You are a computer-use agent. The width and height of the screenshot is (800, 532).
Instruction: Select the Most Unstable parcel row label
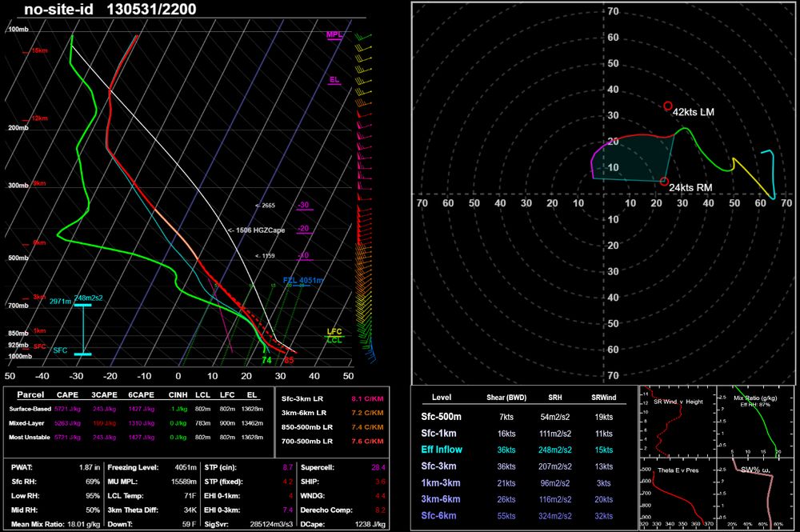pos(29,438)
